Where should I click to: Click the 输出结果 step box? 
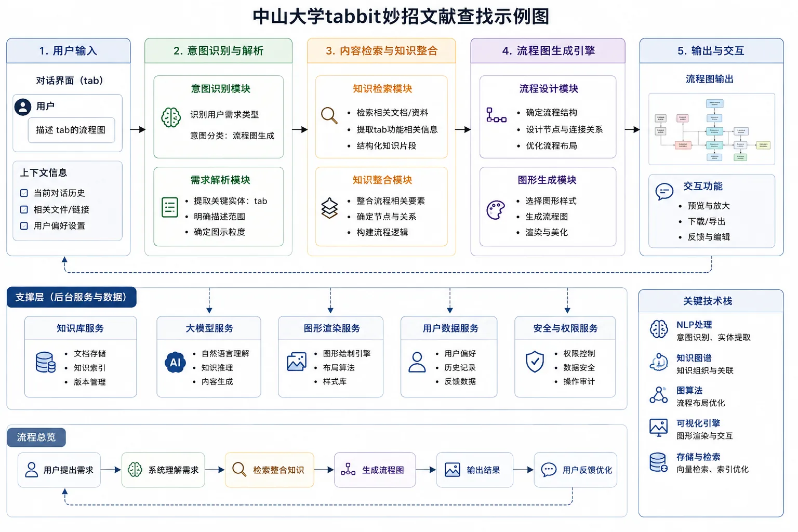tap(475, 470)
